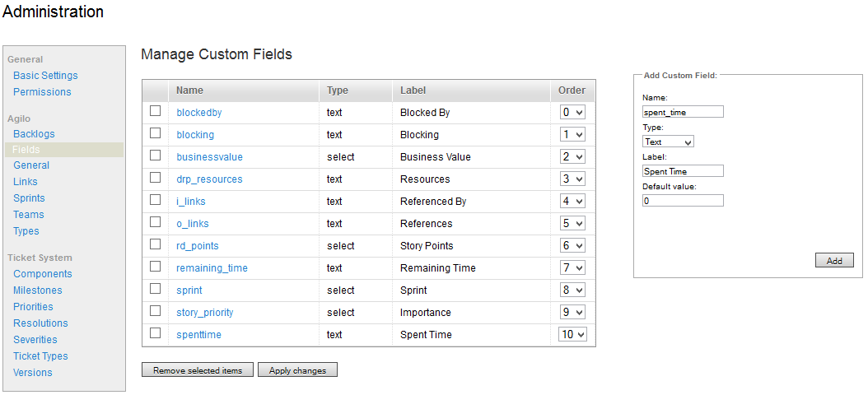Open Order dropdown for blockedby field

572,112
